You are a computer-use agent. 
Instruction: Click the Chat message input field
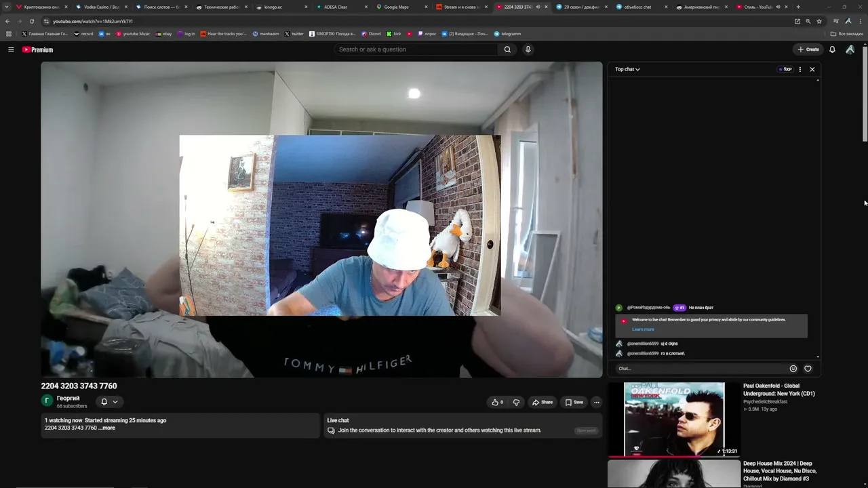[700, 369]
